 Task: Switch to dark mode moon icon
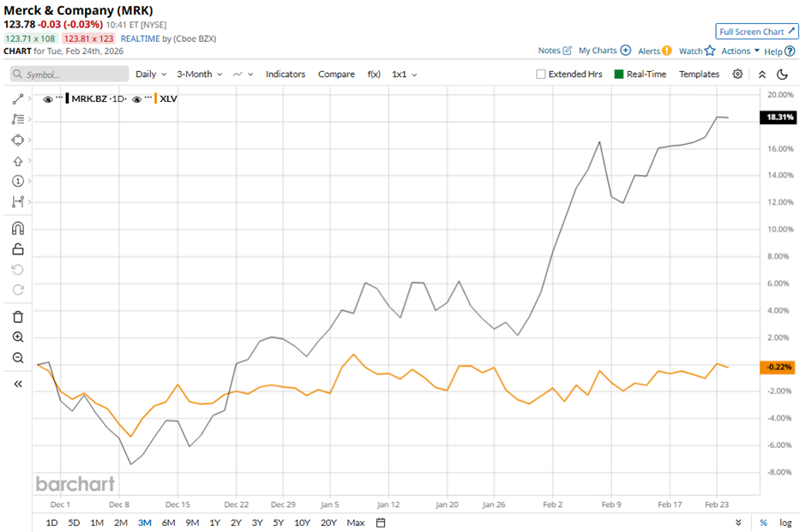782,75
